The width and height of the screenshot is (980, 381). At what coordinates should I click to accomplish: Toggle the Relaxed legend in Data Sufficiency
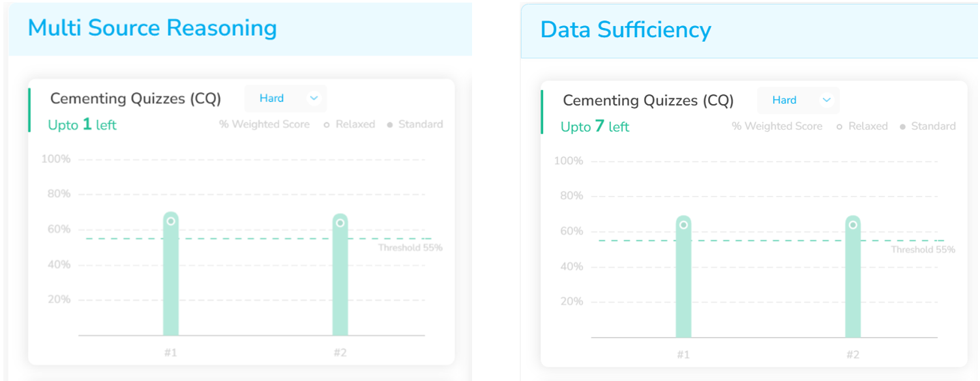(x=863, y=126)
